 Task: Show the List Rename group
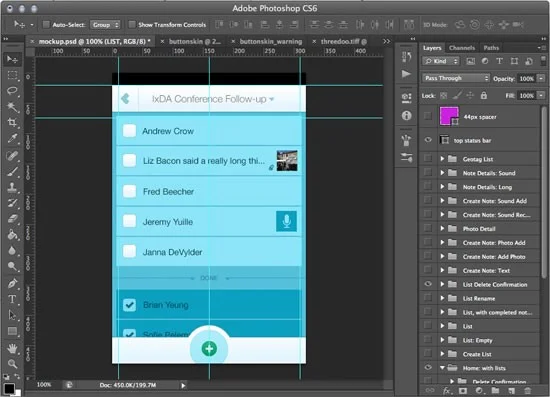tap(428, 298)
